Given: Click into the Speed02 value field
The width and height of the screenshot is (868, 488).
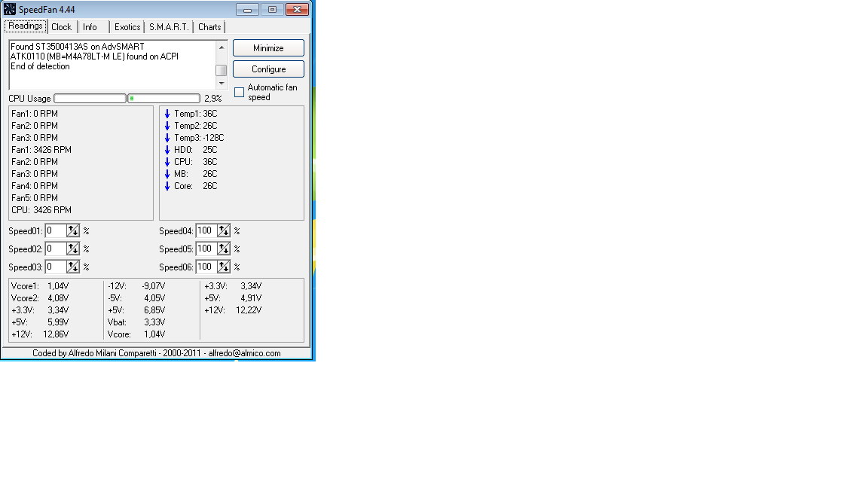Looking at the screenshot, I should [x=55, y=249].
